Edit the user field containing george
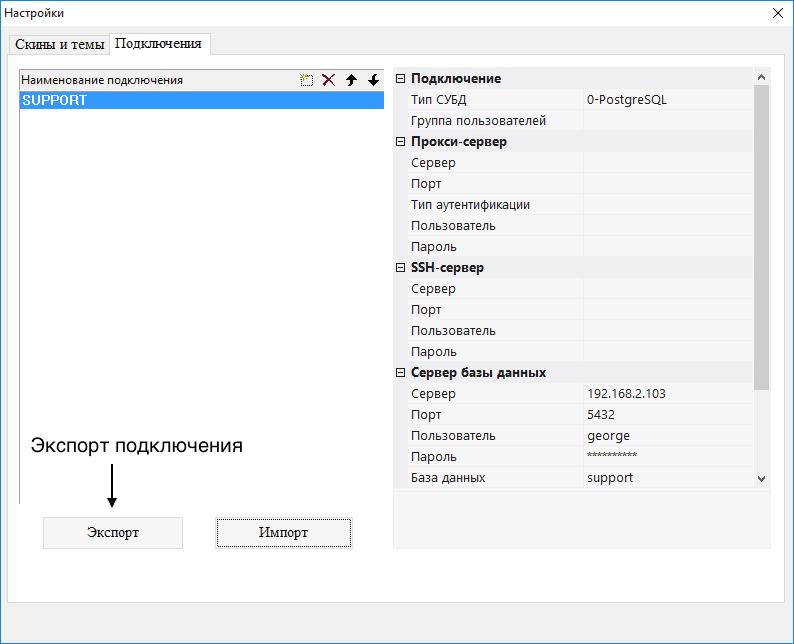Image resolution: width=794 pixels, height=644 pixels. coord(667,436)
